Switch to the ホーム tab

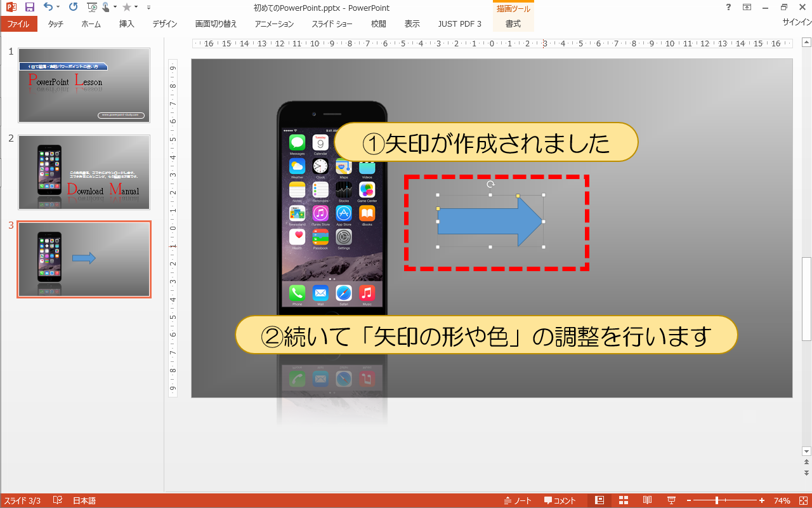[91, 24]
